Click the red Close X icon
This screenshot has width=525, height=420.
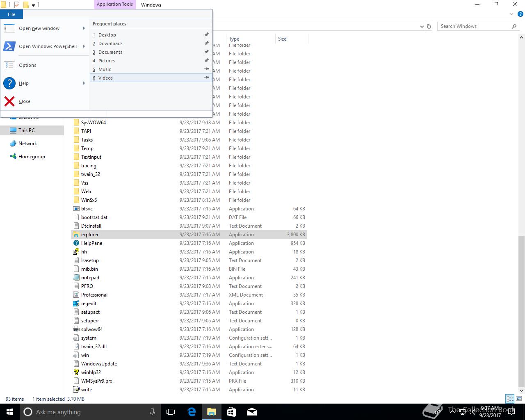[9, 101]
